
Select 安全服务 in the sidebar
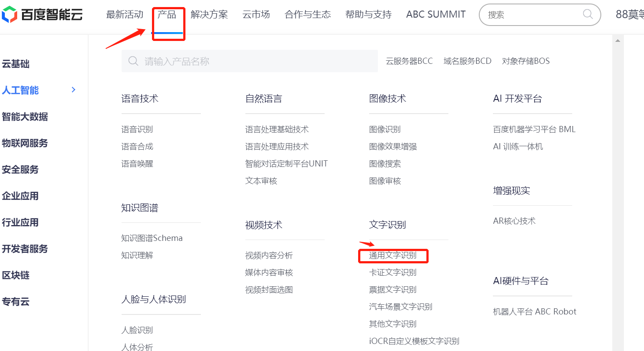[x=20, y=170]
